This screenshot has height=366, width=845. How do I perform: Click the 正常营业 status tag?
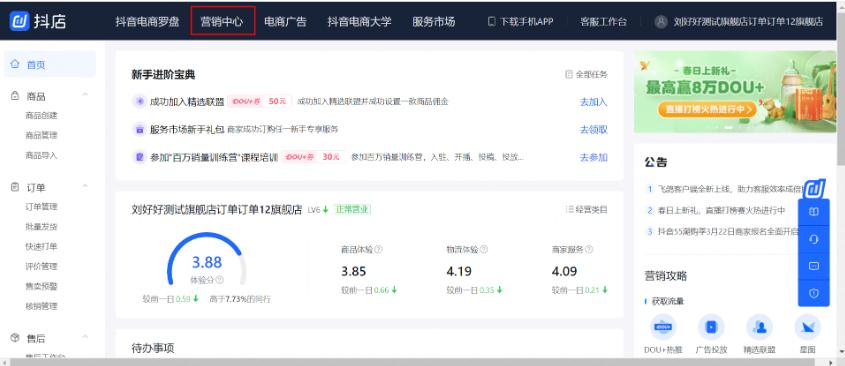[x=352, y=209]
